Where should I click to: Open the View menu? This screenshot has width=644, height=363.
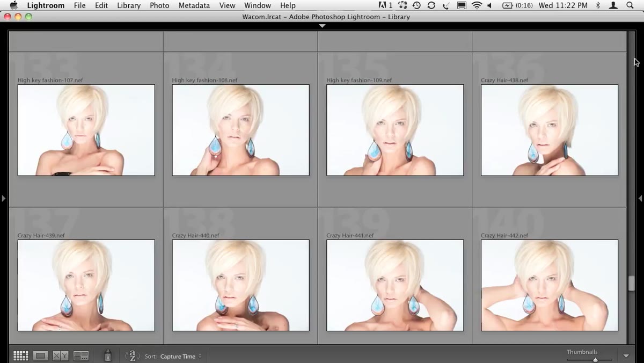click(x=227, y=5)
